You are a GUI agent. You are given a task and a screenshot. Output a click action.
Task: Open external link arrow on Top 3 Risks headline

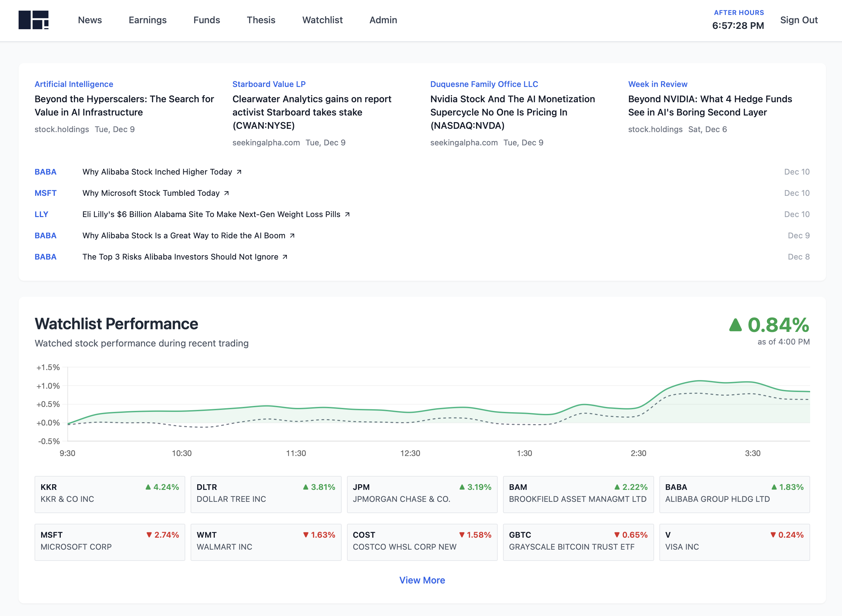(284, 257)
